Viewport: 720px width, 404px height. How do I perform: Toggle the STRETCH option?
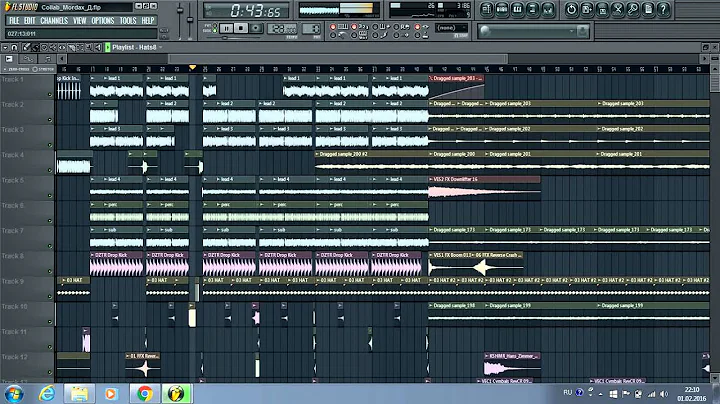click(44, 69)
